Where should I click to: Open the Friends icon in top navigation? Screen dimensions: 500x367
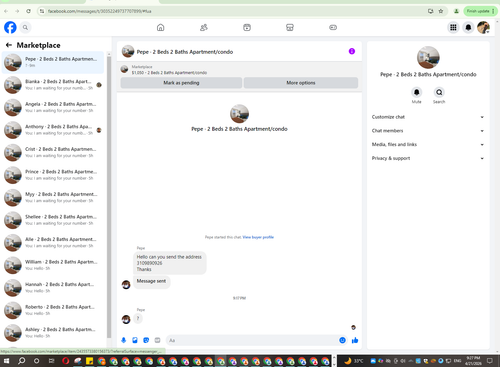tap(204, 27)
